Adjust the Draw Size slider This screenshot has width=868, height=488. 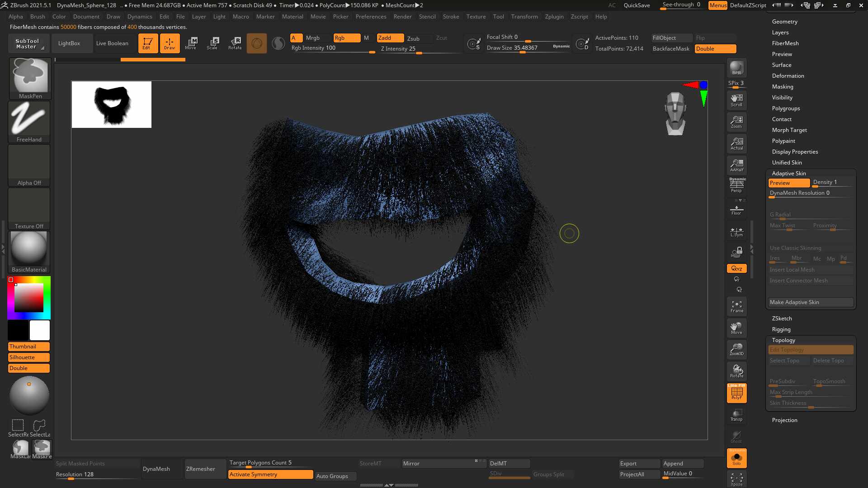tap(528, 48)
